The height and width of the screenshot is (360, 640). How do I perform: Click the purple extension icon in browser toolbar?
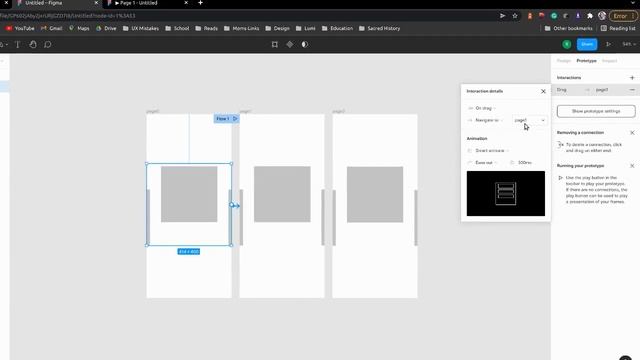[x=578, y=16]
